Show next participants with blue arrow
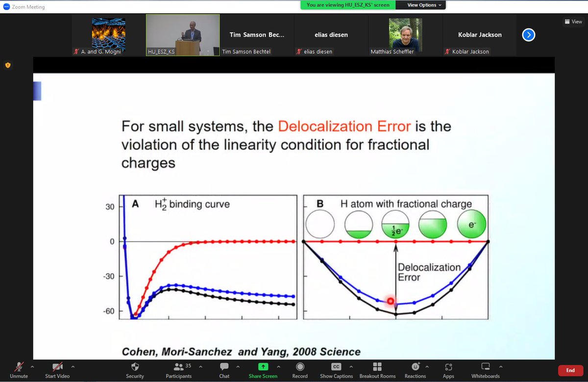Viewport: 588px width, 382px height. [x=529, y=35]
